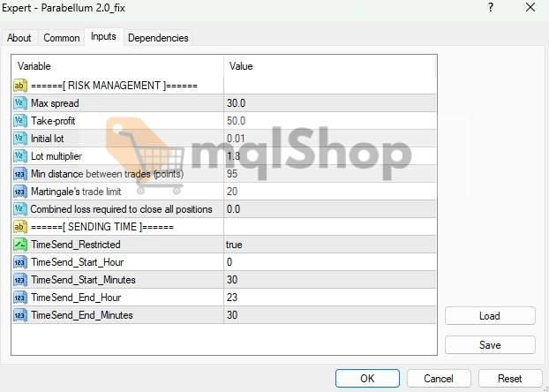Edit the TimeSend_End_Minutes value 30
The height and width of the screenshot is (392, 549).
click(330, 315)
